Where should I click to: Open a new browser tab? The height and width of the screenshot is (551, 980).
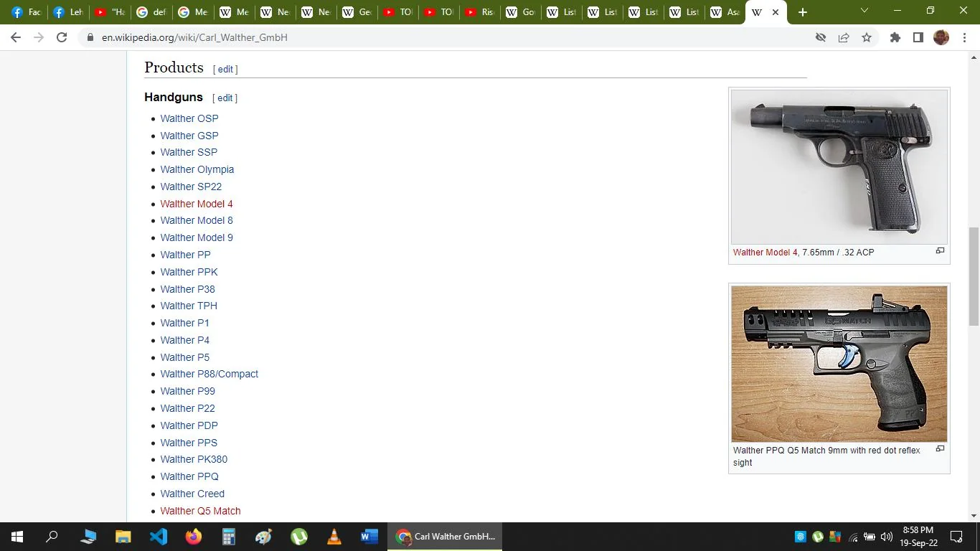(803, 12)
